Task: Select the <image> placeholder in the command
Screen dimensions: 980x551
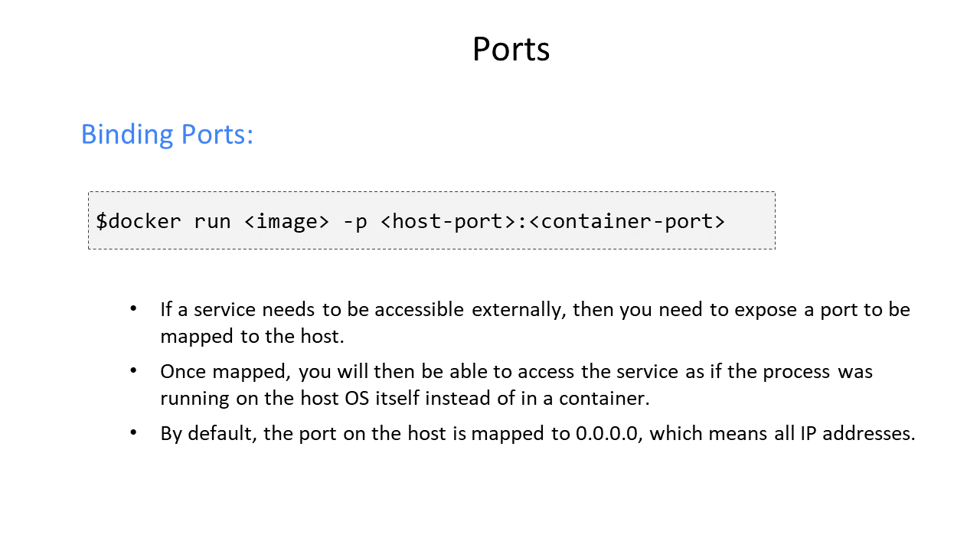Action: click(286, 221)
